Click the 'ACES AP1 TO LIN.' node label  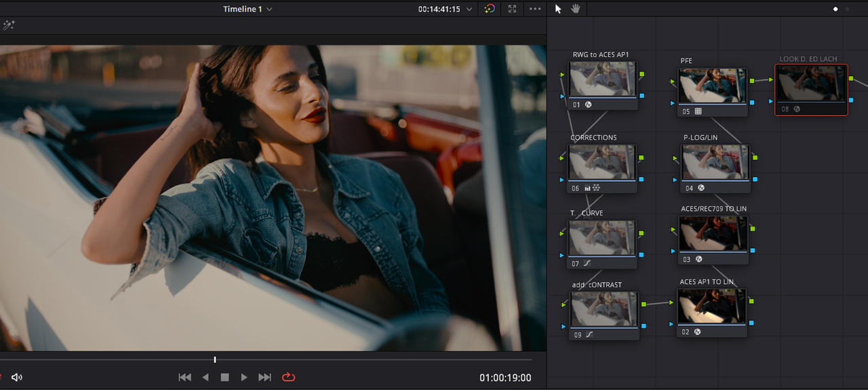click(x=707, y=281)
